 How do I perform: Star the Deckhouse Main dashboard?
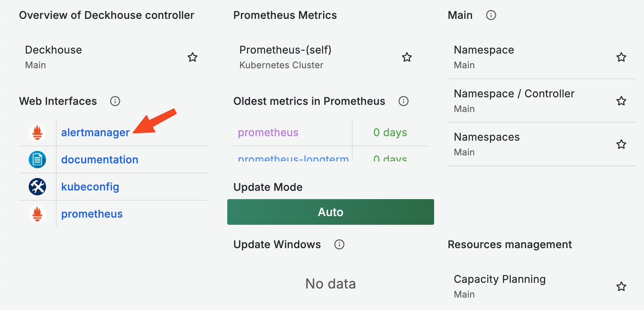pyautogui.click(x=193, y=57)
